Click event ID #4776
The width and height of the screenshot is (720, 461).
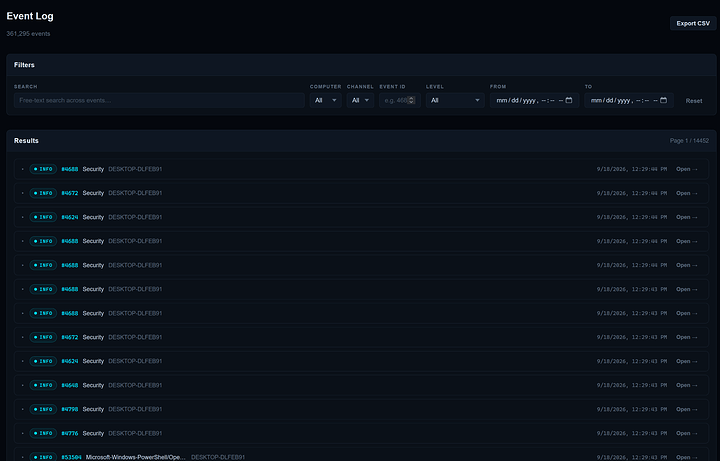pyautogui.click(x=70, y=433)
